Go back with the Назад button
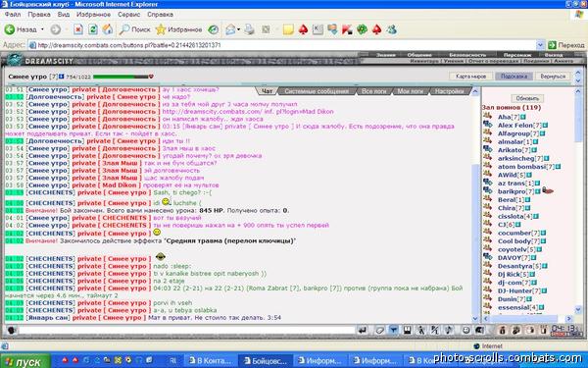 click(21, 29)
